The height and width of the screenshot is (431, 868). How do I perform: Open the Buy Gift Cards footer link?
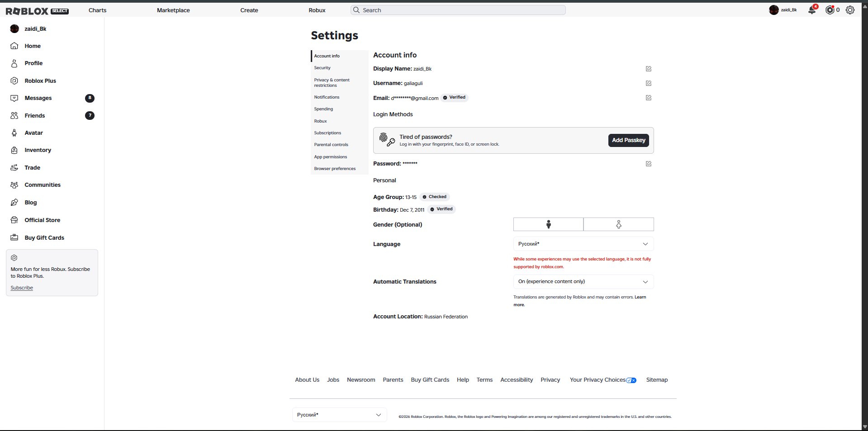tap(430, 380)
